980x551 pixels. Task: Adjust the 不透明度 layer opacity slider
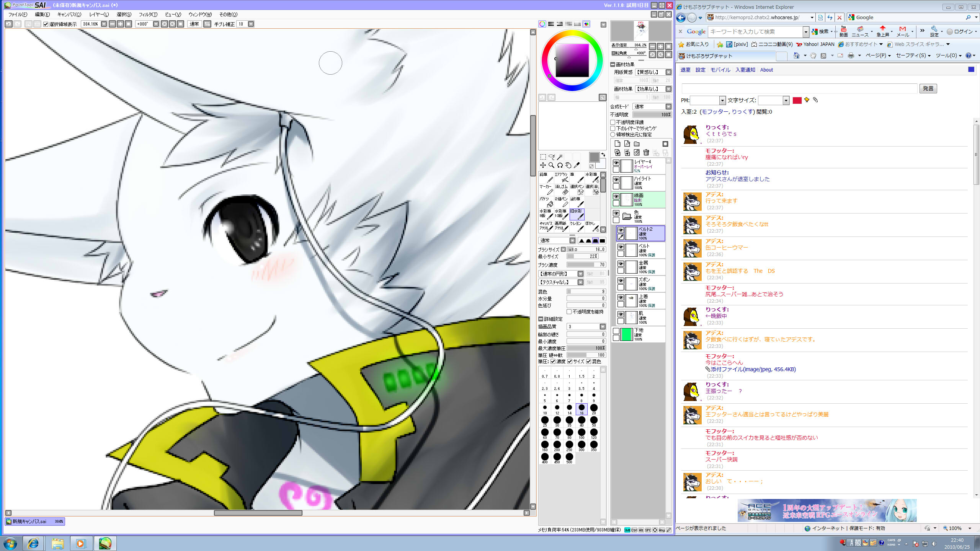[x=652, y=115]
